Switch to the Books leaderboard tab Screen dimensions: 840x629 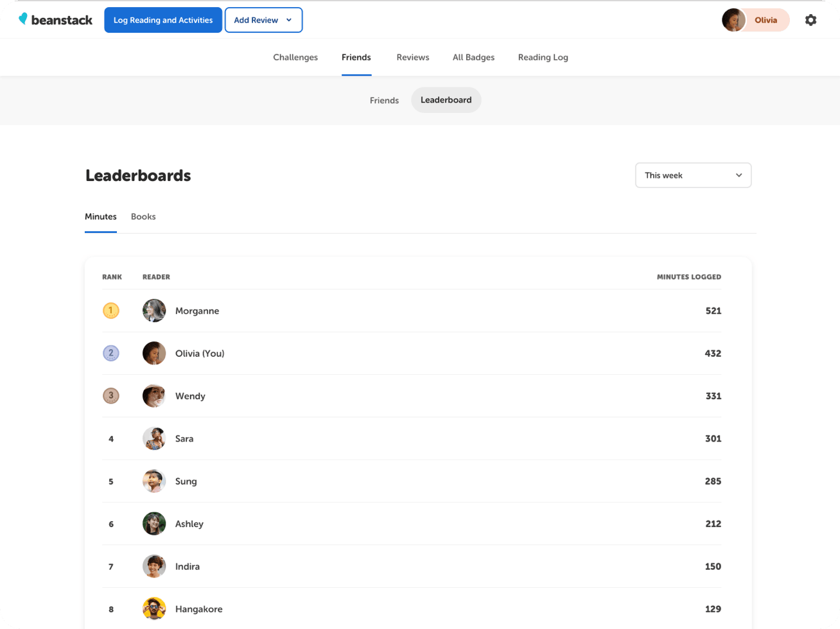tap(143, 217)
